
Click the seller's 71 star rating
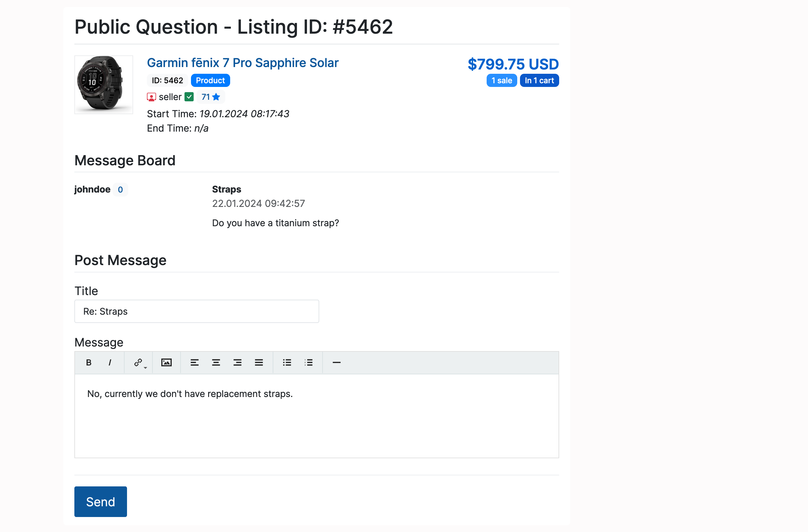click(211, 97)
